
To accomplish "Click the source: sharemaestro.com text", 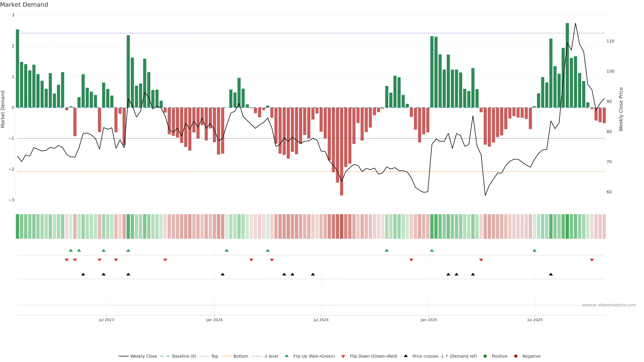I will pos(609,305).
